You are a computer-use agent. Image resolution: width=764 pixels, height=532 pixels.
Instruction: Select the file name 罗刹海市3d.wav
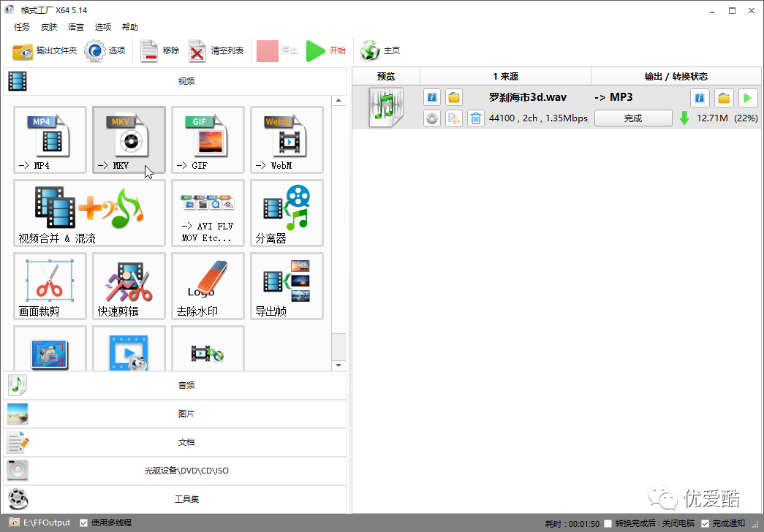coord(528,97)
